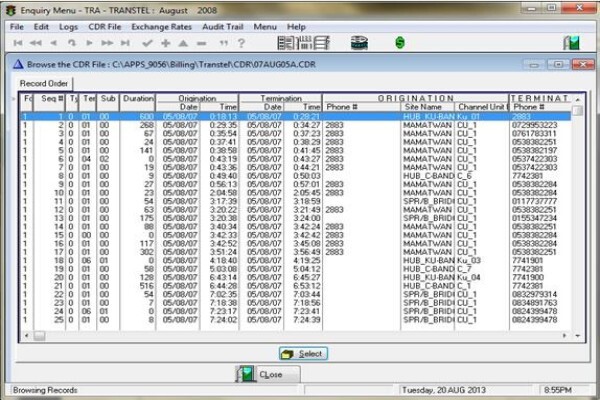Click the green exit door toolbar icon
Image resolution: width=600 pixels, height=400 pixels.
[571, 42]
